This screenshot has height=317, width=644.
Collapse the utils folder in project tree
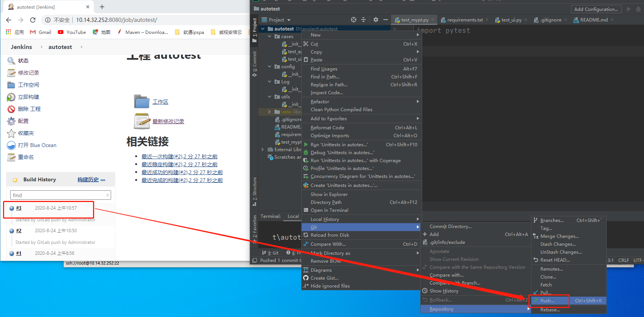coord(269,96)
